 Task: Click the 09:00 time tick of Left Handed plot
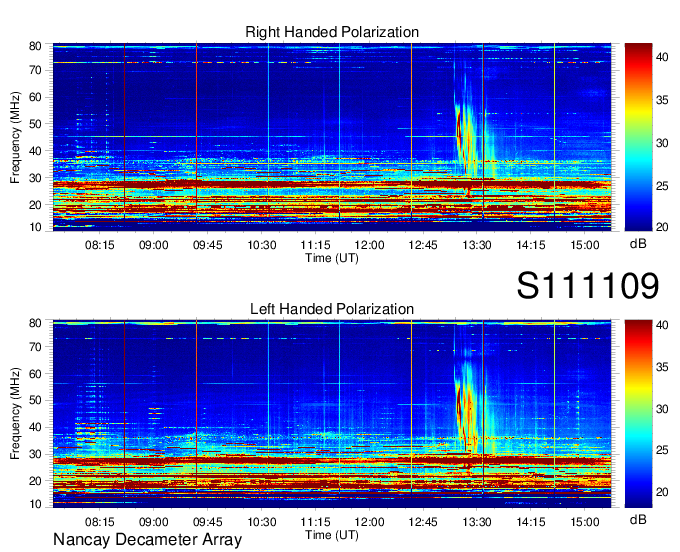(154, 522)
